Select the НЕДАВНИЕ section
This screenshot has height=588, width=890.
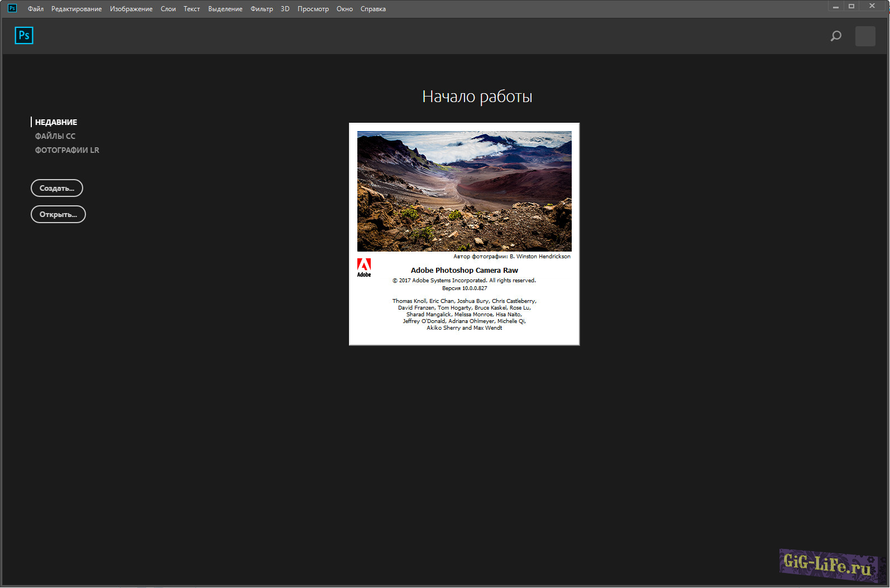[x=56, y=122]
